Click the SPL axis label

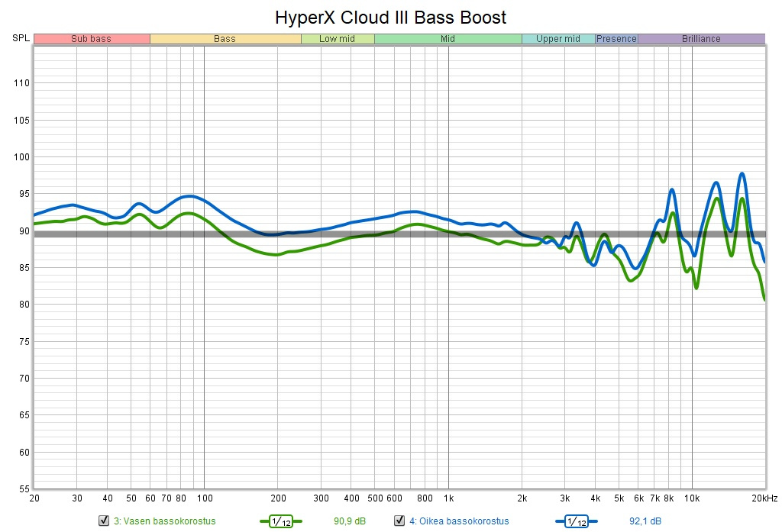(x=21, y=38)
